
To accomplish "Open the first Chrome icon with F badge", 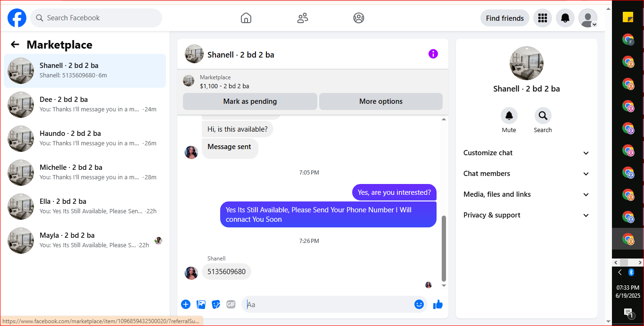I will [628, 40].
